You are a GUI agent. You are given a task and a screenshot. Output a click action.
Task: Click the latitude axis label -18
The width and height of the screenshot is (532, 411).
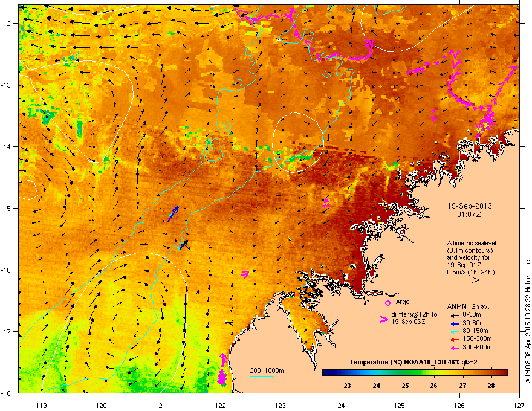click(6, 393)
